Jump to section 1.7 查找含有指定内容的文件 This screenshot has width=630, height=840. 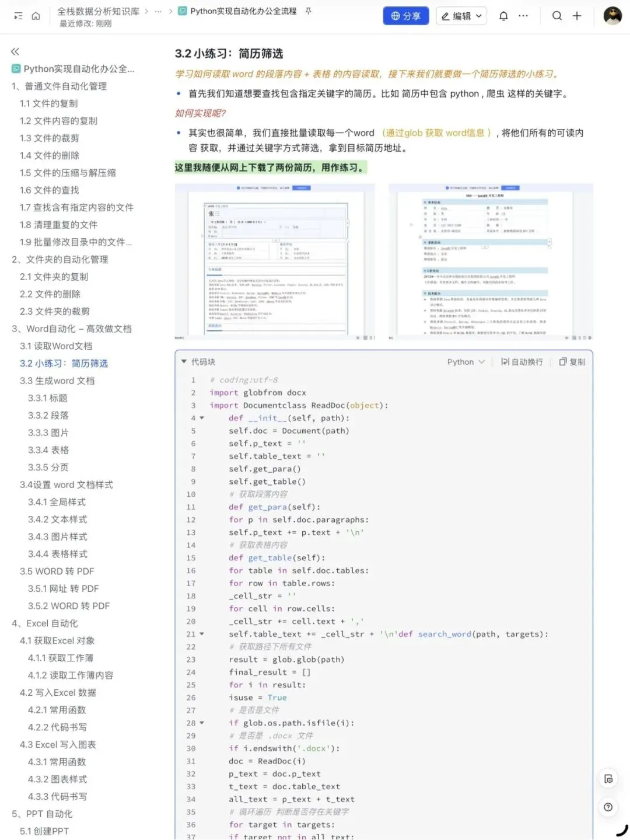[x=76, y=207]
